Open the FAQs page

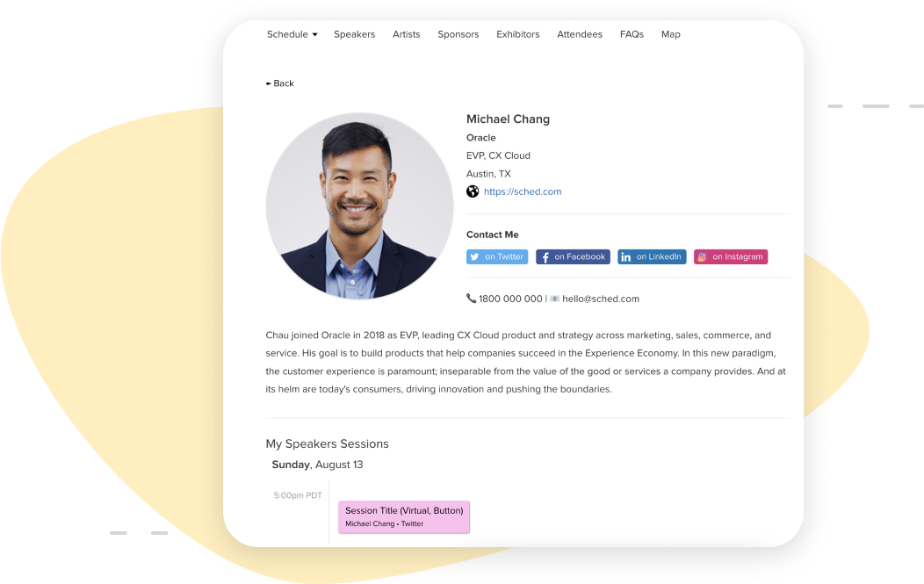click(x=632, y=34)
